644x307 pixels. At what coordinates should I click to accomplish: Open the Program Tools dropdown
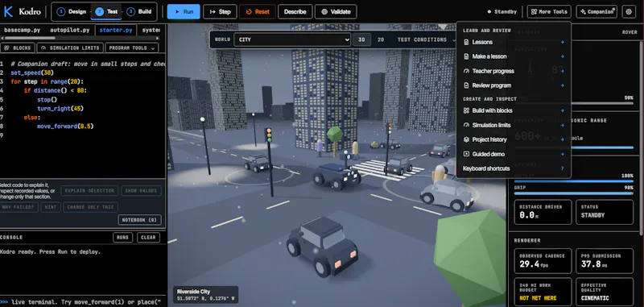click(132, 48)
